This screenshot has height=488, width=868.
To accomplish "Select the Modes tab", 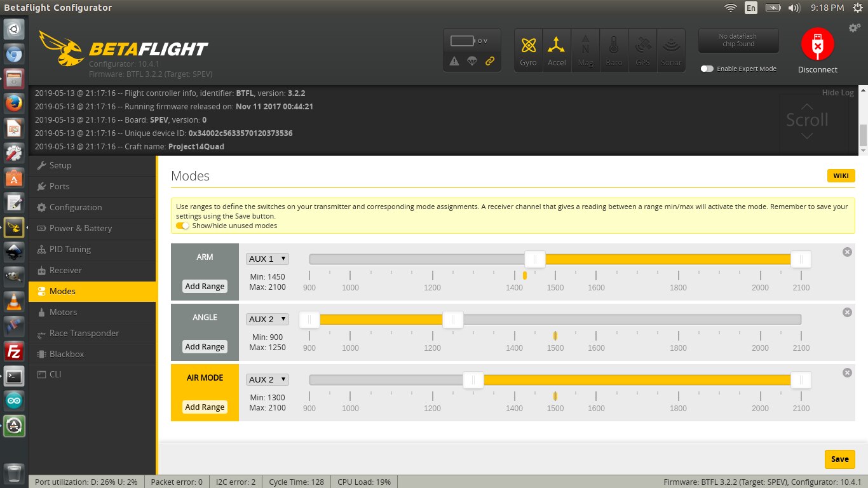I will 92,291.
